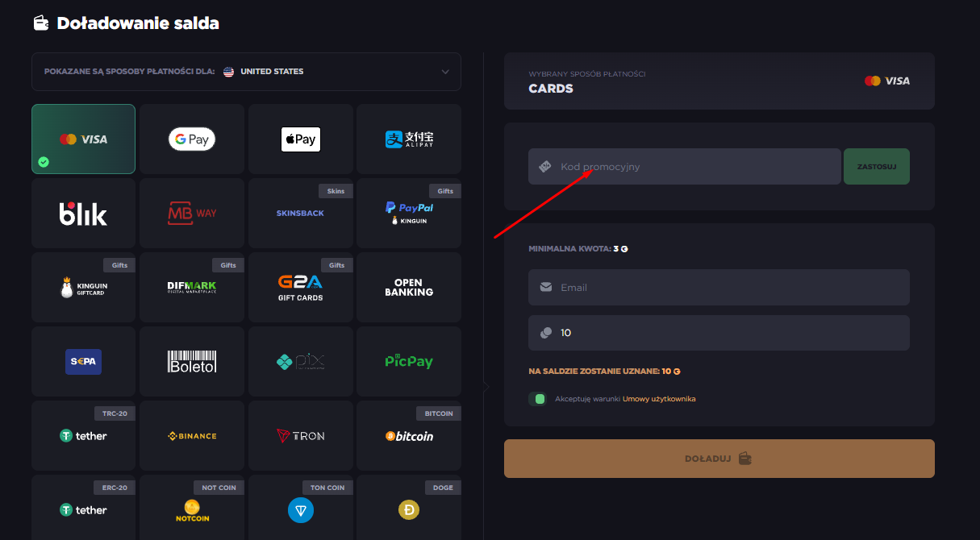Select MB Way payment method
The height and width of the screenshot is (540, 980).
coord(192,213)
